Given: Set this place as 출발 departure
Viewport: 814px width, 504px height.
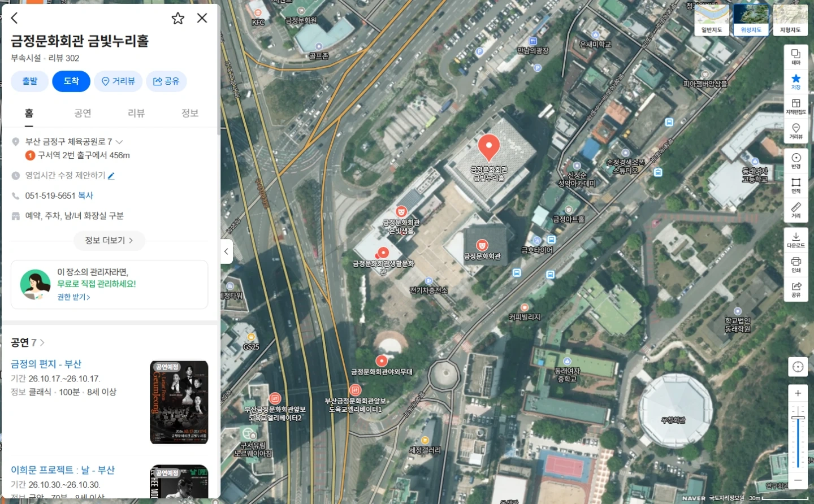Looking at the screenshot, I should click(x=30, y=81).
